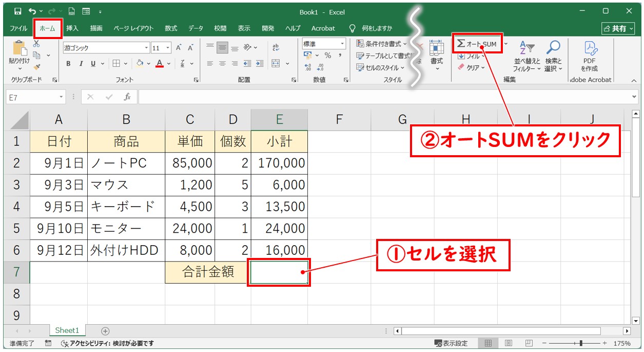Click the red font color swatch button
Viewport: 644px width, 352px height.
pyautogui.click(x=160, y=64)
